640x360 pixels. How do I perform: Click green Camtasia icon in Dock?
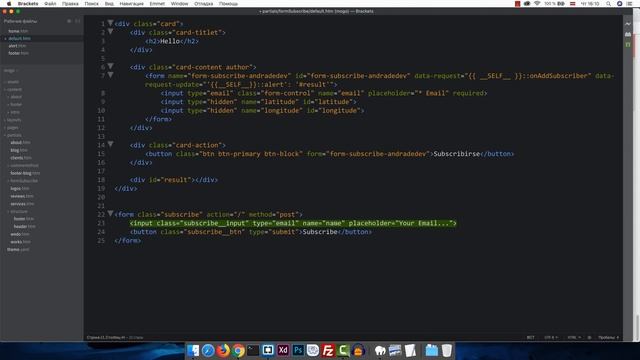pos(343,350)
